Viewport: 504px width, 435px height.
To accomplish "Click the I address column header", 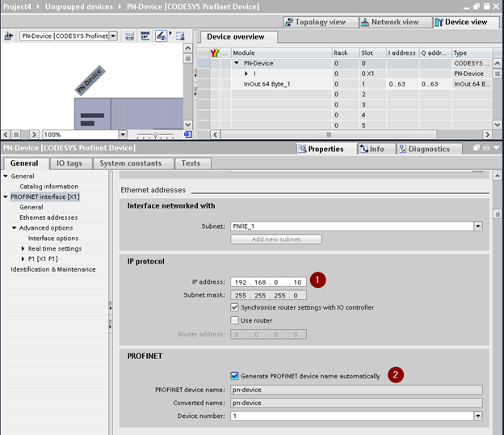I will click(x=401, y=53).
